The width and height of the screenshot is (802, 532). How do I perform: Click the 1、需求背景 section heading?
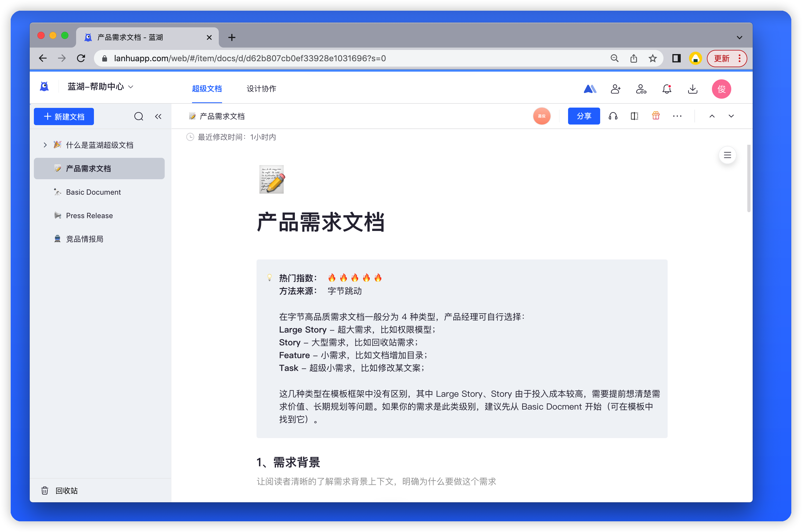tap(288, 462)
